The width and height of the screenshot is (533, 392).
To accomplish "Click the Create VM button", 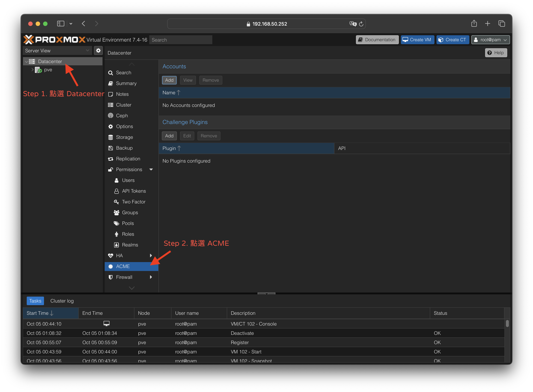I will [417, 40].
